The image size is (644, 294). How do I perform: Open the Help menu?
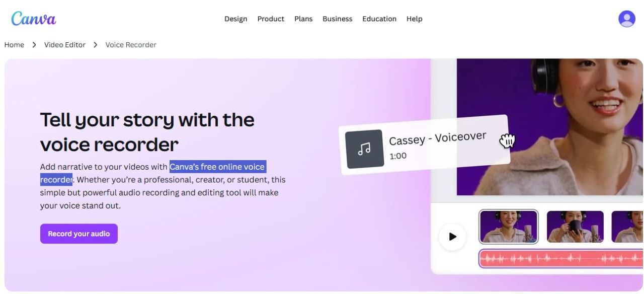414,19
